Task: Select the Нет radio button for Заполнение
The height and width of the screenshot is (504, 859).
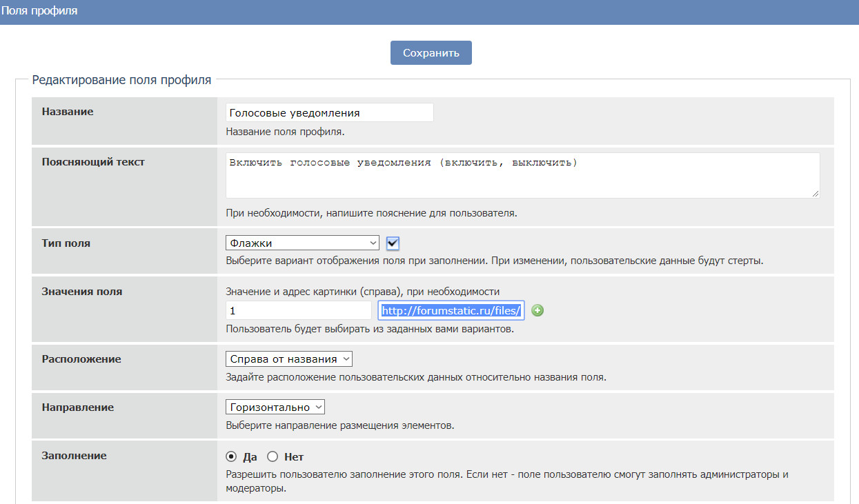Action: point(272,456)
